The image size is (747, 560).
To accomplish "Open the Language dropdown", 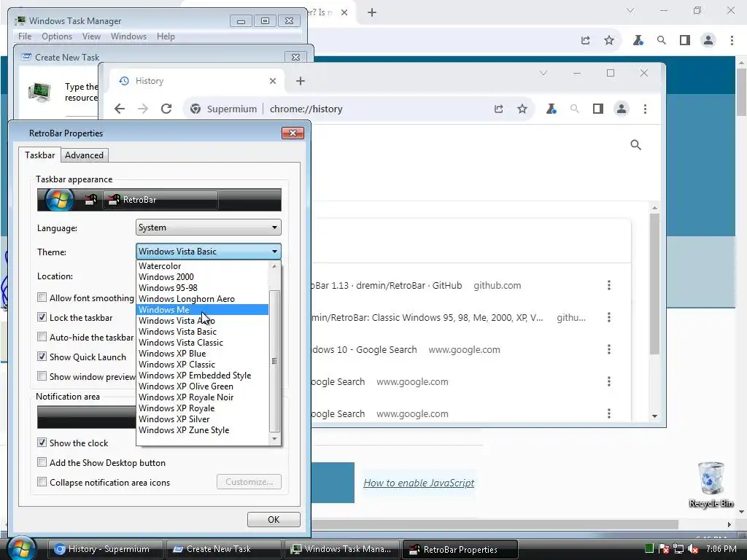I will (x=208, y=227).
